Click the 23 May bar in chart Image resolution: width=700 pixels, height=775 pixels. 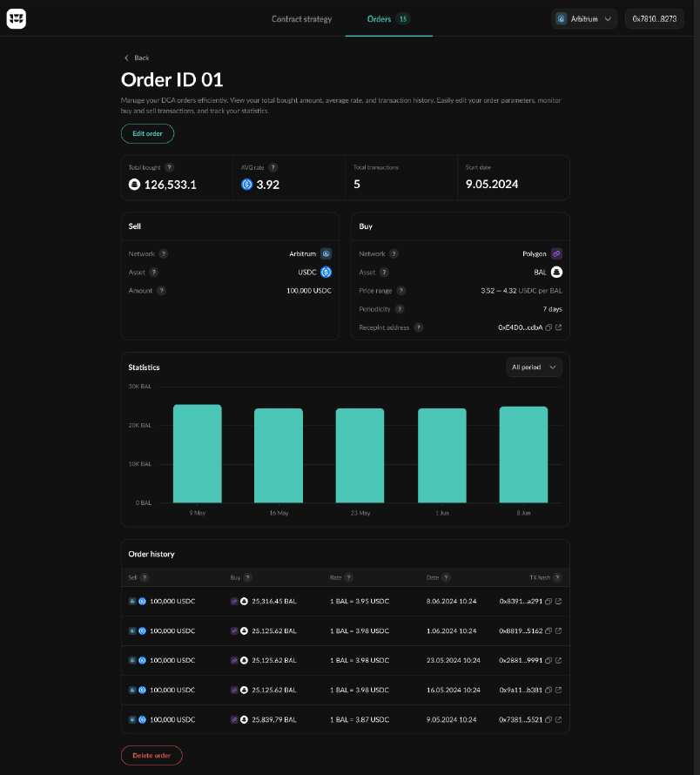pyautogui.click(x=360, y=455)
